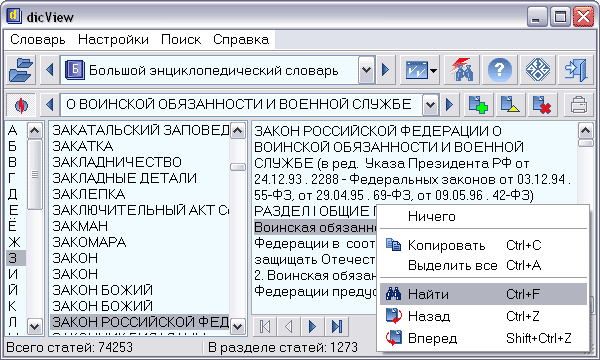Image resolution: width=600 pixels, height=360 pixels.
Task: Go back to previous article arrow
Action: 50,104
